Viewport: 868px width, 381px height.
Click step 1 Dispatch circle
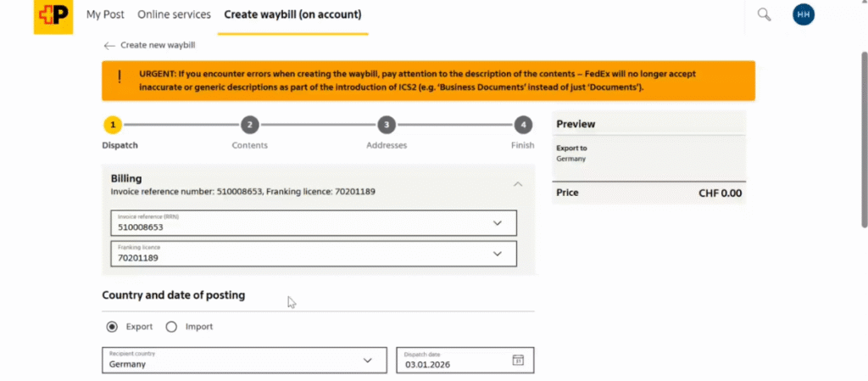(113, 125)
